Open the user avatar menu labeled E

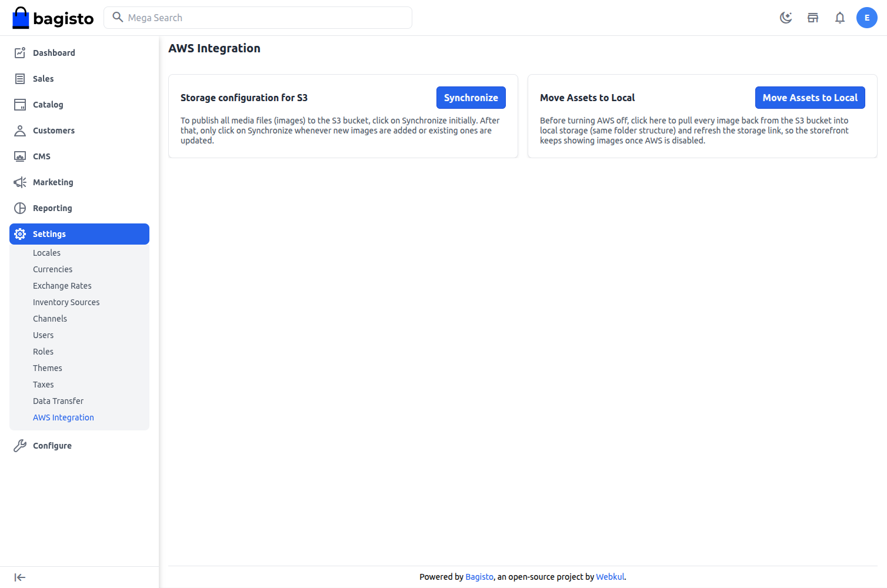pyautogui.click(x=867, y=18)
